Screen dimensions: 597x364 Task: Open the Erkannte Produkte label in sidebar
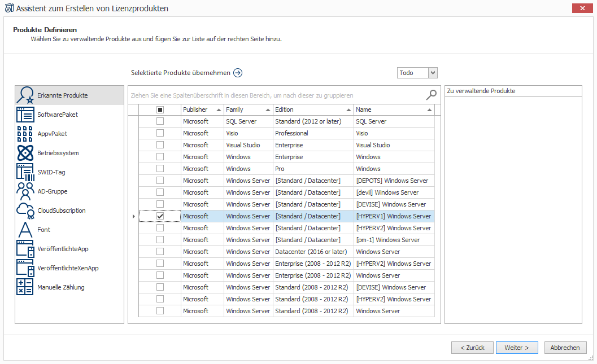point(63,95)
